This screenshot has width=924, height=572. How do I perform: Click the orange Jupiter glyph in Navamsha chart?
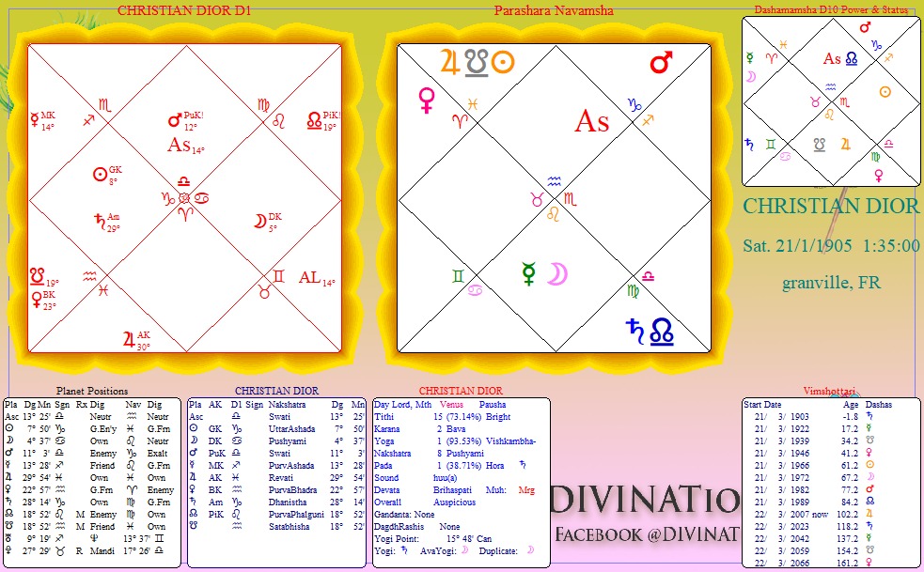coord(450,62)
